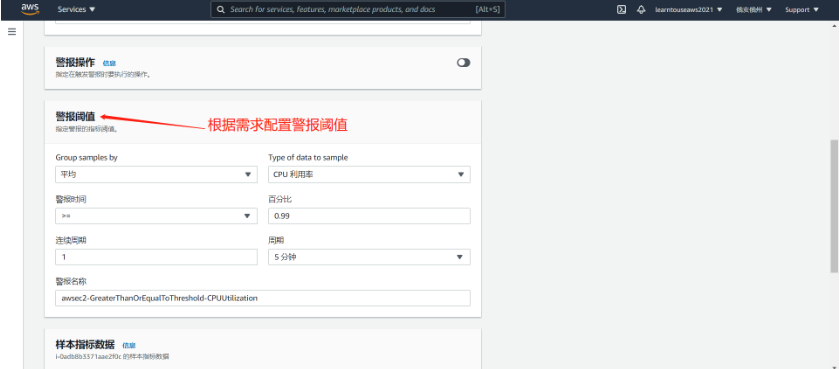
Task: Open the Support menu
Action: click(x=802, y=10)
